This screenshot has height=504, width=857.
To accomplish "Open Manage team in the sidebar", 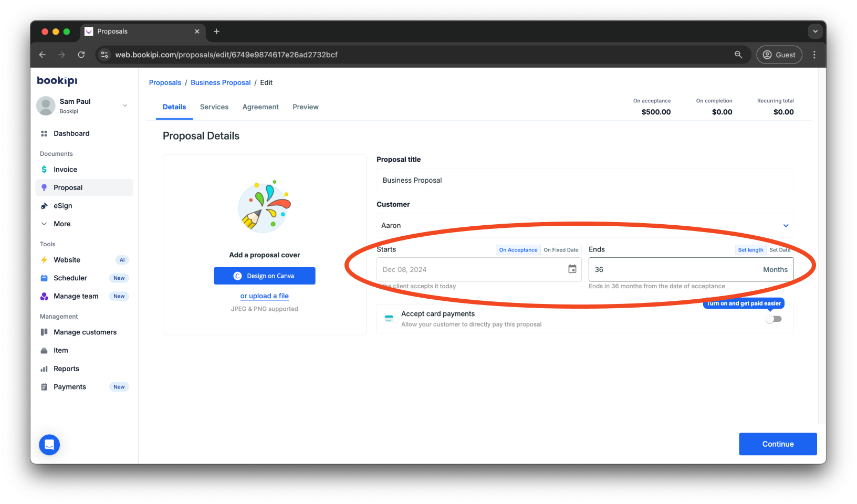I will (x=76, y=296).
